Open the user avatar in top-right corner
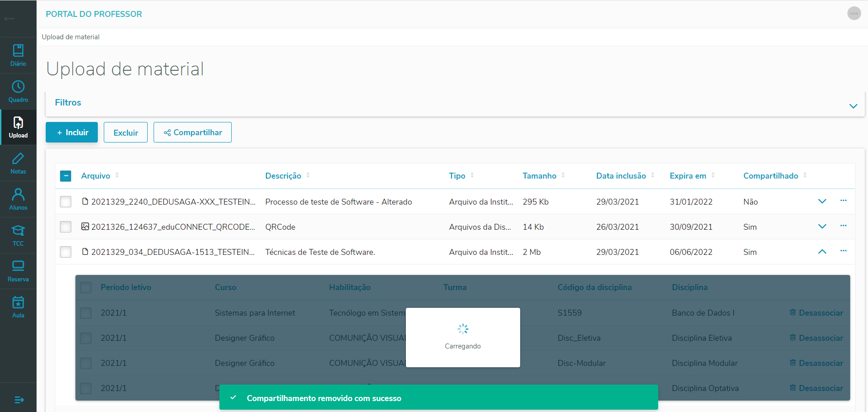Screen dimensions: 868x412 (x=854, y=13)
